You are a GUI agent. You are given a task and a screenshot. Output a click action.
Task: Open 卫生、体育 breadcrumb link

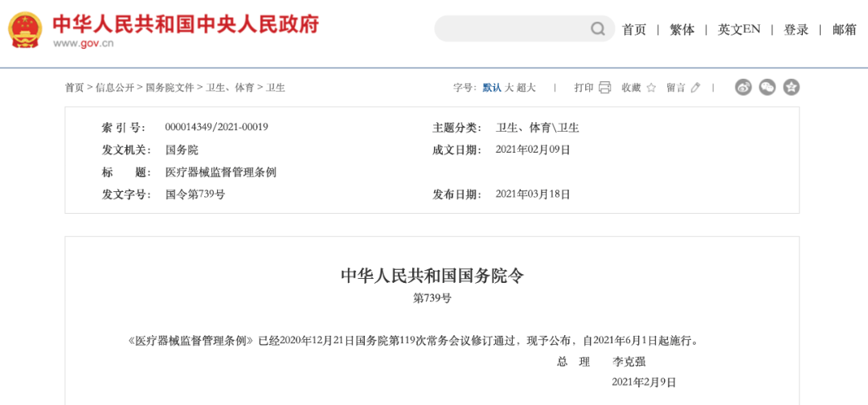(x=230, y=88)
